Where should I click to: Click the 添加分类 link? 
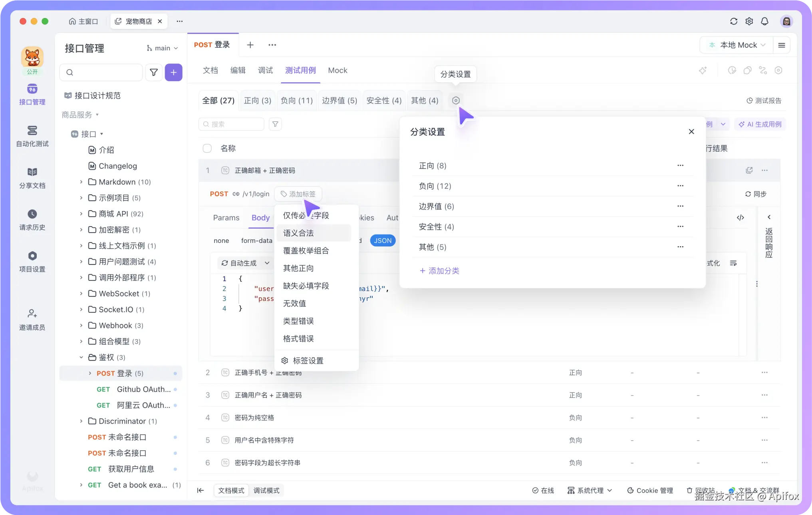[x=439, y=270]
